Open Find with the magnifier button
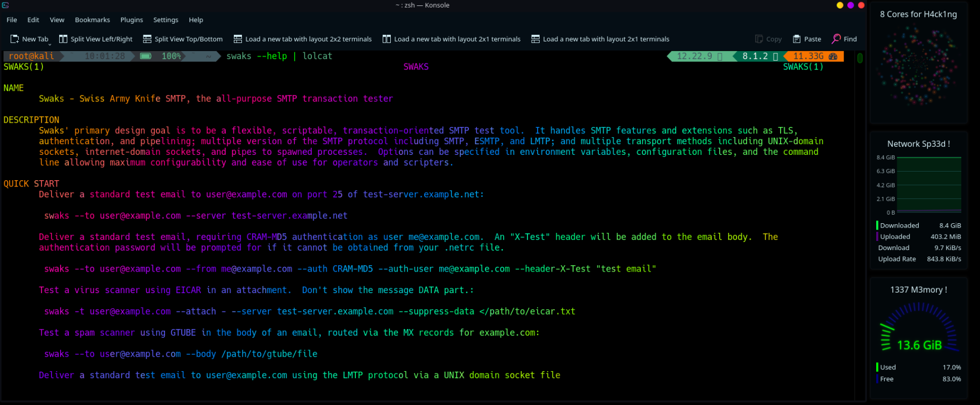 pos(845,39)
